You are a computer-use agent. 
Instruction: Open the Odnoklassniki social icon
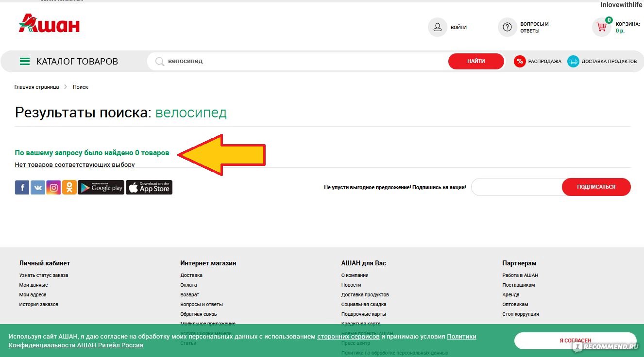pos(69,187)
